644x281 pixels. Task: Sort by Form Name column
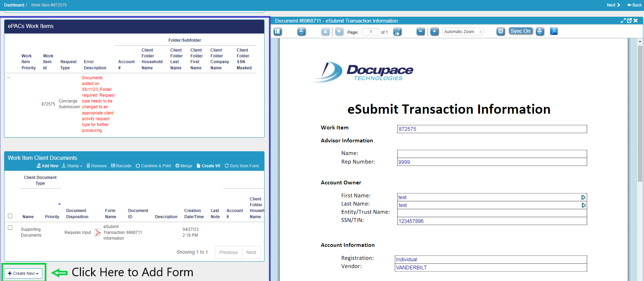pyautogui.click(x=111, y=214)
